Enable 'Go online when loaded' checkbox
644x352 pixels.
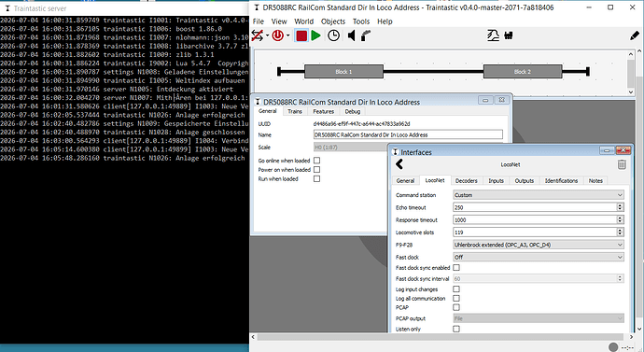[x=316, y=161]
